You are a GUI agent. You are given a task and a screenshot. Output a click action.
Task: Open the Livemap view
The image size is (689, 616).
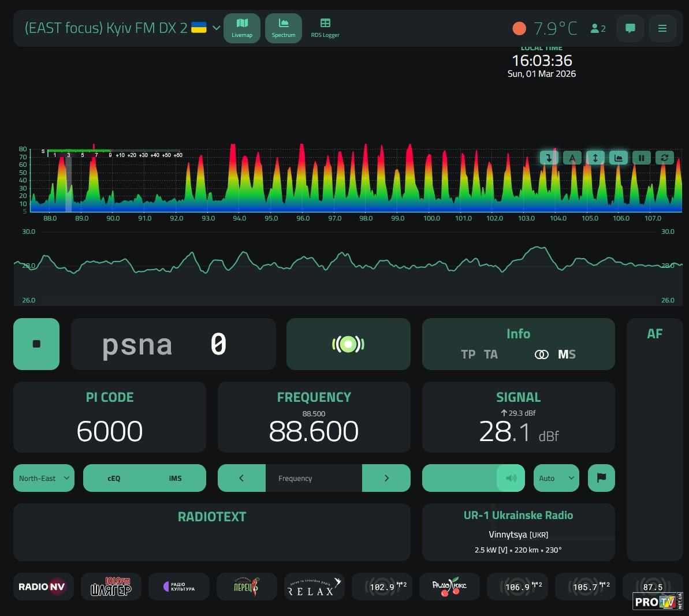[x=242, y=28]
